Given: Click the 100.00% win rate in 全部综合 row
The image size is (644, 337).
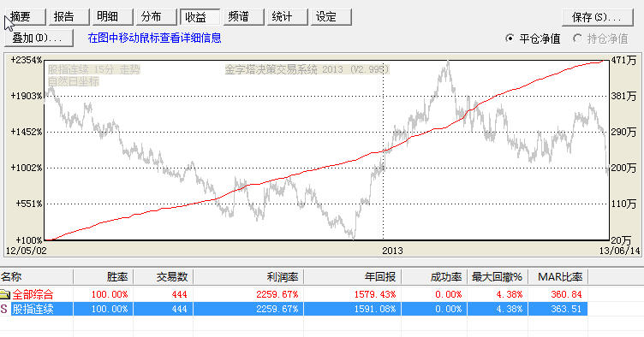Looking at the screenshot, I should pos(110,294).
